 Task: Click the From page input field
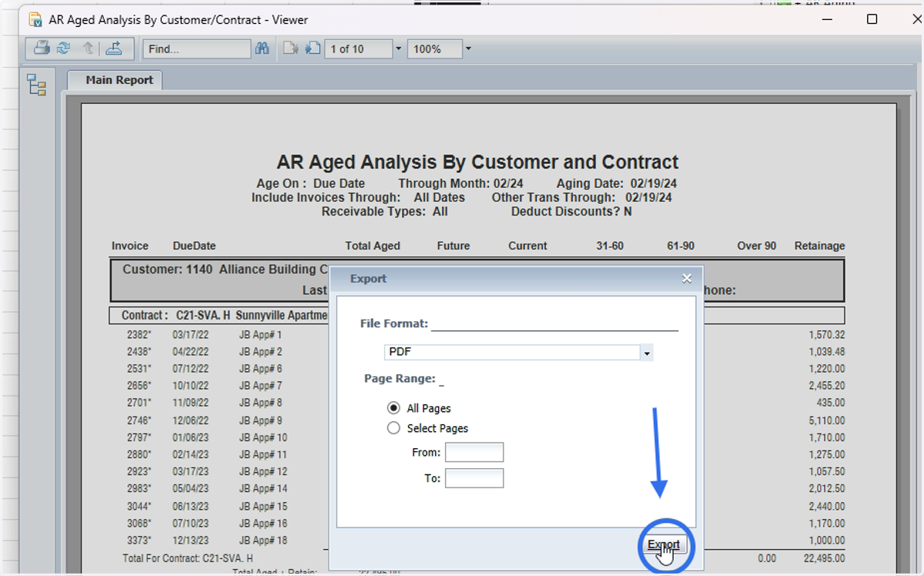(474, 452)
